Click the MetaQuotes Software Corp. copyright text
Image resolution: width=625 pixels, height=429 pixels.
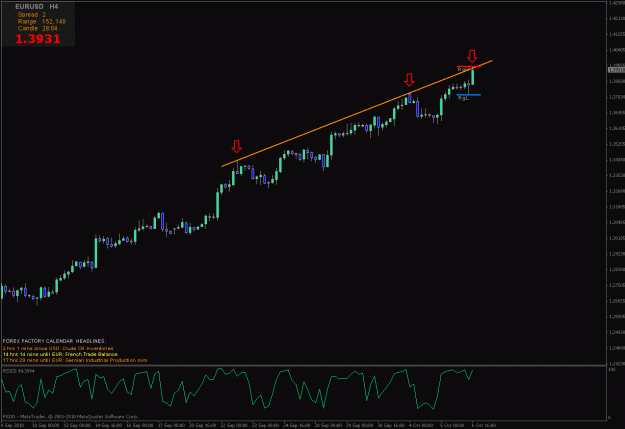[x=71, y=417]
